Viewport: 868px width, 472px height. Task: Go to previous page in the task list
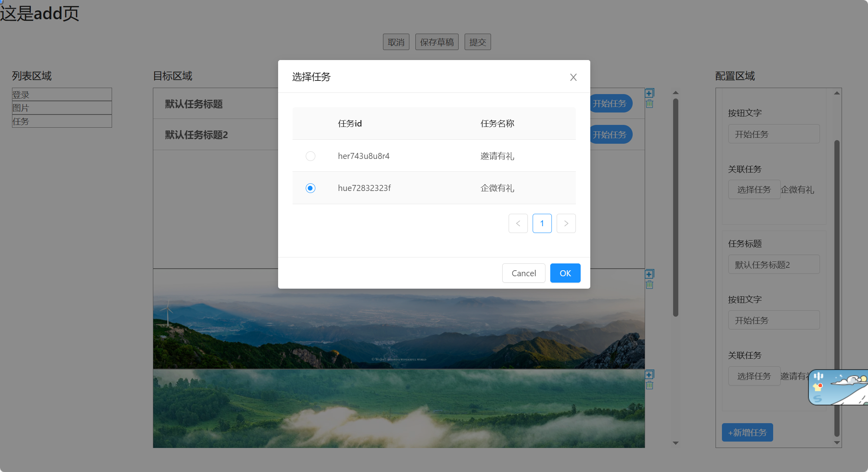[x=518, y=223]
